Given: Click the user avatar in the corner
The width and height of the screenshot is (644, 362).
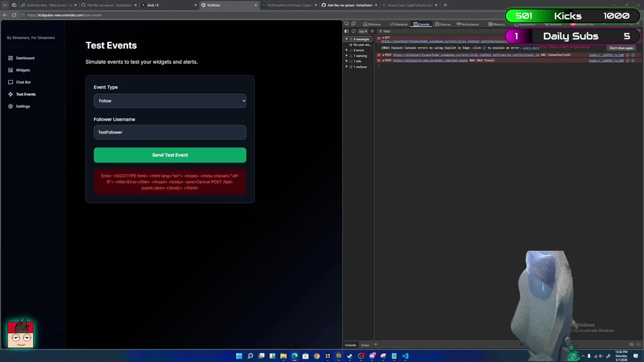Looking at the screenshot, I should click(21, 333).
